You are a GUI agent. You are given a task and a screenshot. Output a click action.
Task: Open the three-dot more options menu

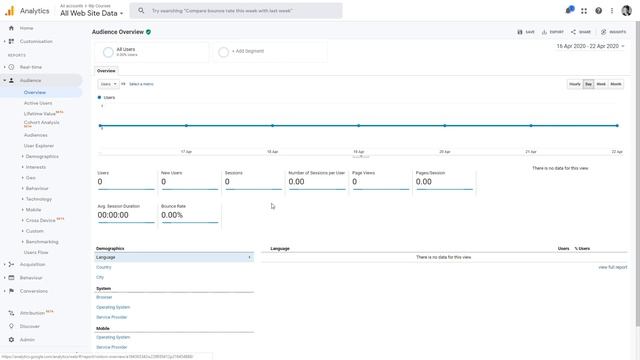[x=612, y=11]
